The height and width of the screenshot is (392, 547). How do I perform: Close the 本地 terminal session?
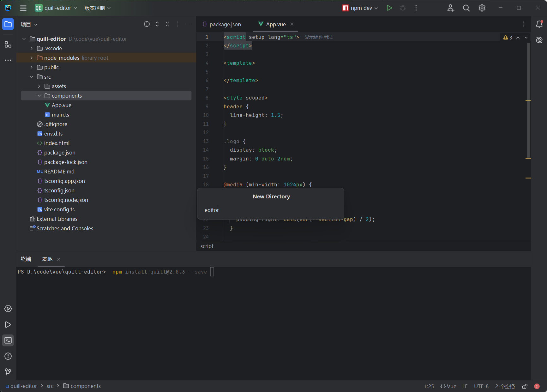click(59, 259)
